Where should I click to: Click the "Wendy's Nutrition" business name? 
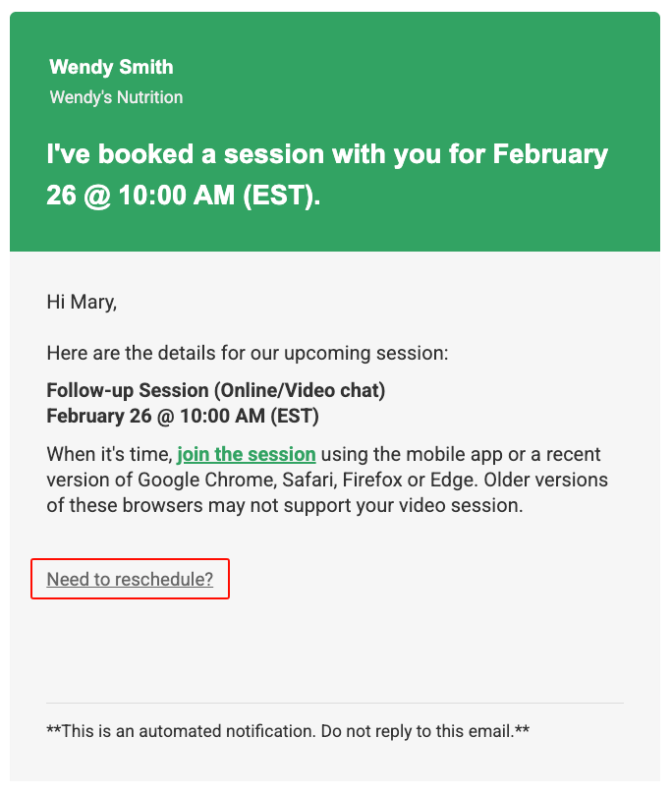[x=116, y=97]
